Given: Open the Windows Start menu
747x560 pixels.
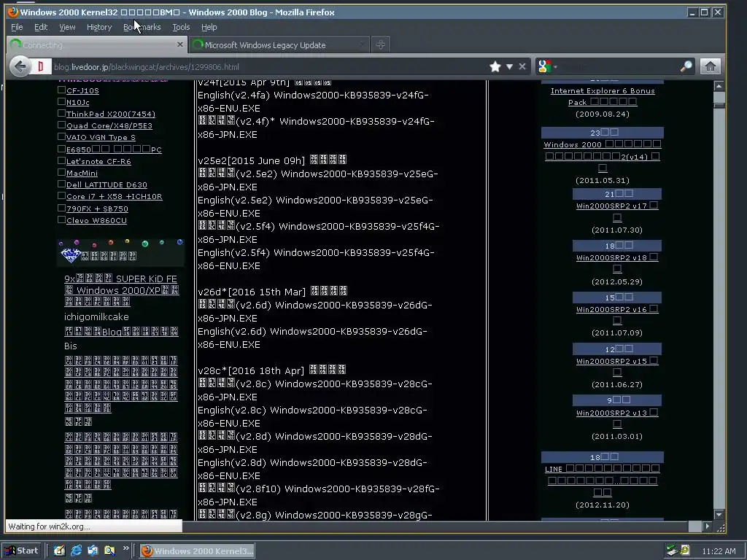Looking at the screenshot, I should 22,551.
